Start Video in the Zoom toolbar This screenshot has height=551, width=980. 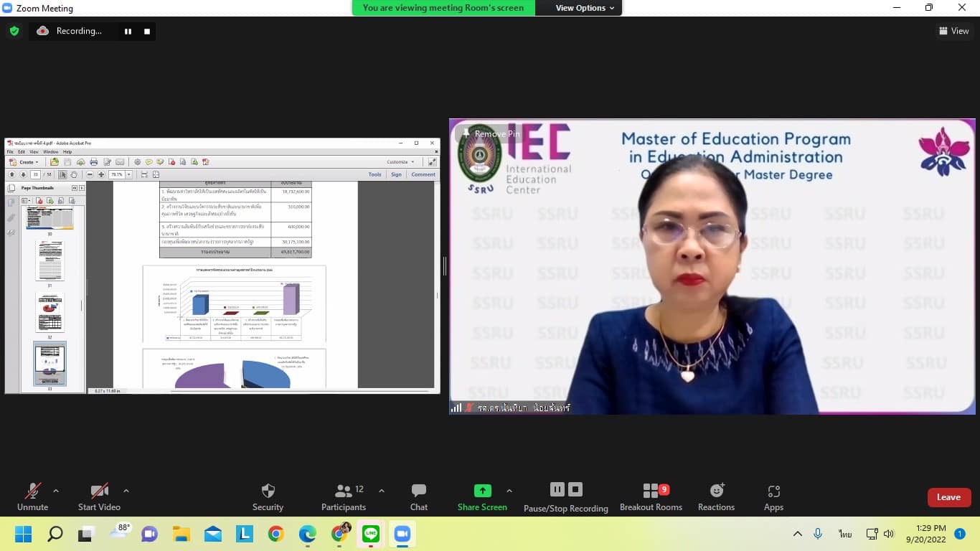99,496
